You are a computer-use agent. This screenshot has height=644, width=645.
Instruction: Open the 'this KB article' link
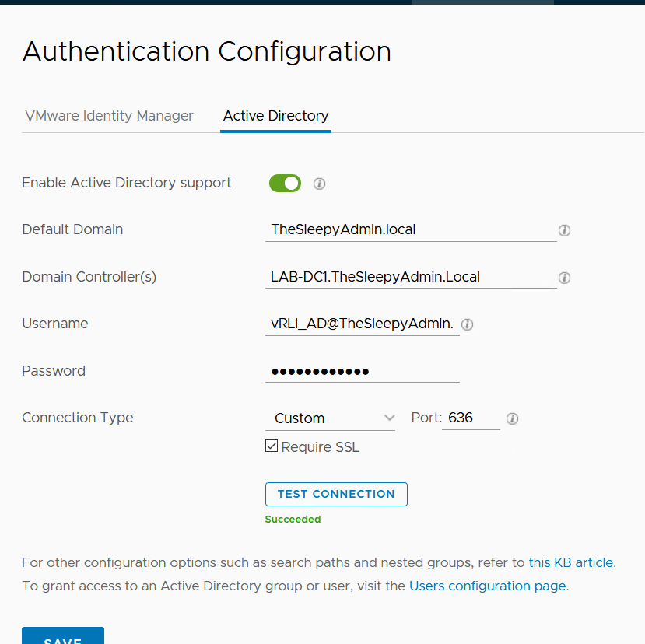[570, 562]
